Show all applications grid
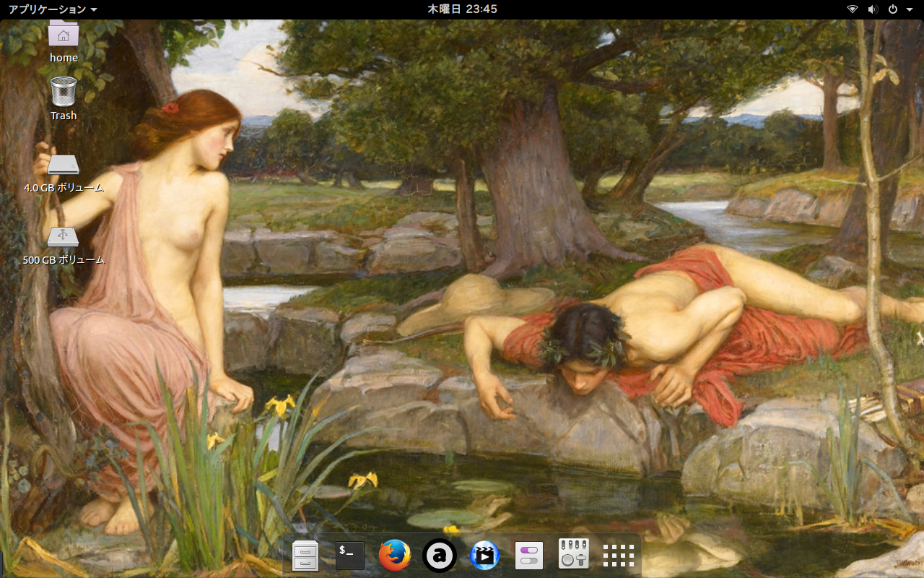This screenshot has height=578, width=924. [619, 556]
